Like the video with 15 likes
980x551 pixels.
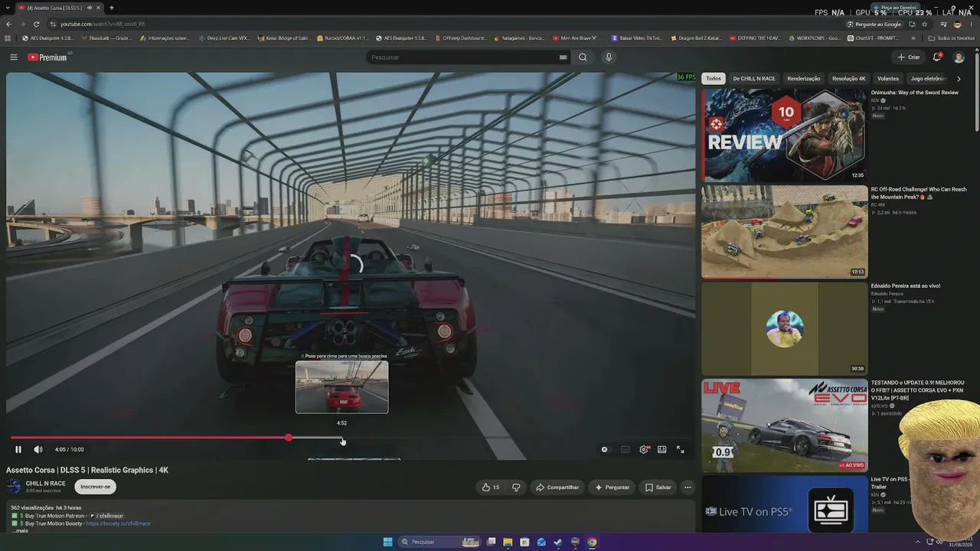click(x=490, y=487)
